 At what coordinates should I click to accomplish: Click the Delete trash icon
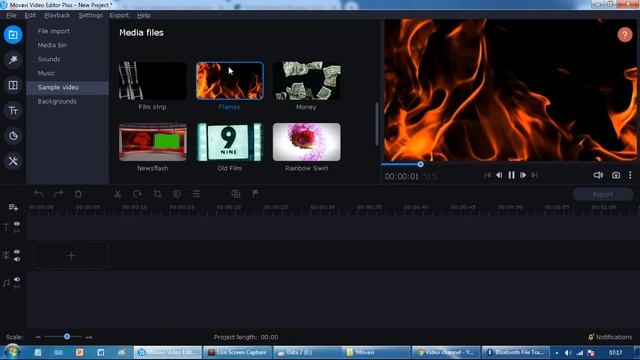click(78, 194)
